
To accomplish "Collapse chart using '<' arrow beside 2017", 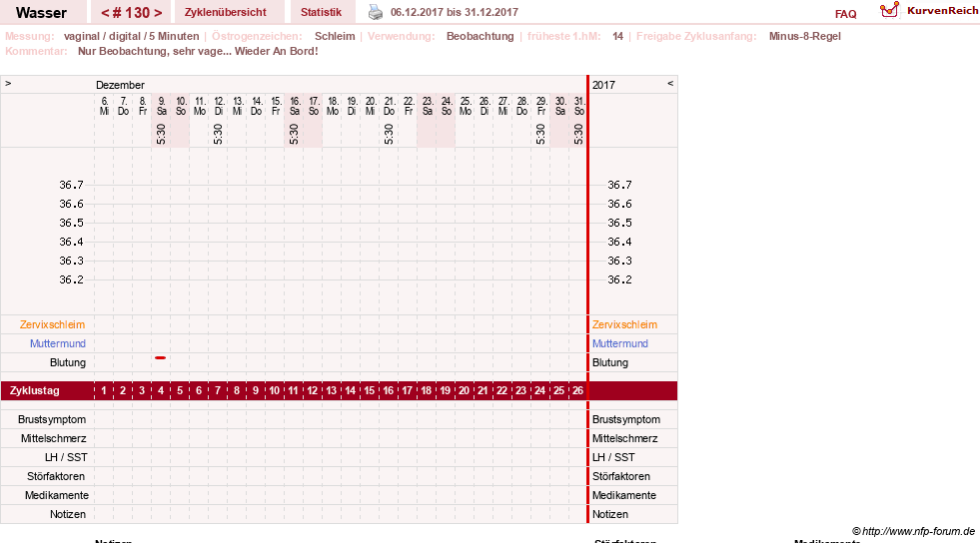I will coord(670,83).
